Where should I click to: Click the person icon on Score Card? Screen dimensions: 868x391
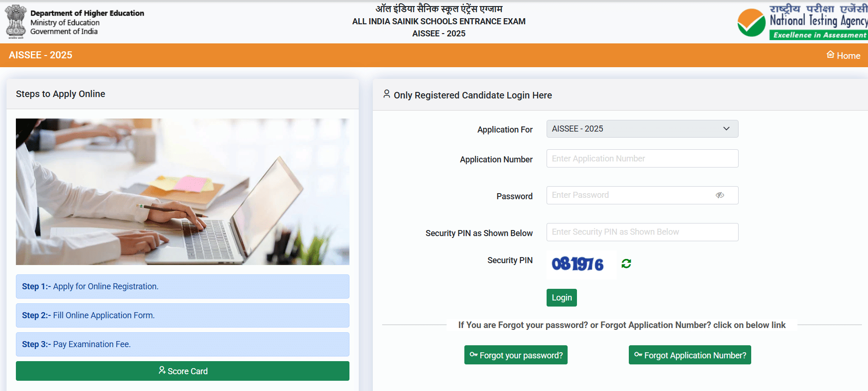[162, 370]
